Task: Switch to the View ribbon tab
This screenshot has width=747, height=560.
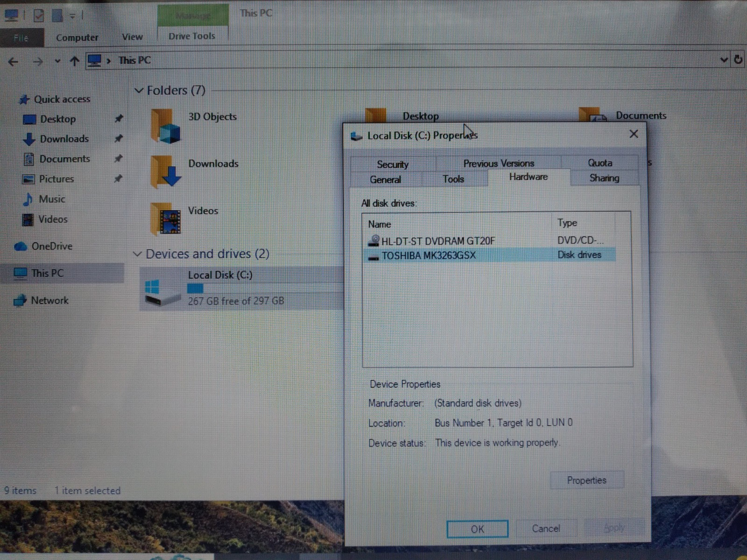Action: point(132,37)
